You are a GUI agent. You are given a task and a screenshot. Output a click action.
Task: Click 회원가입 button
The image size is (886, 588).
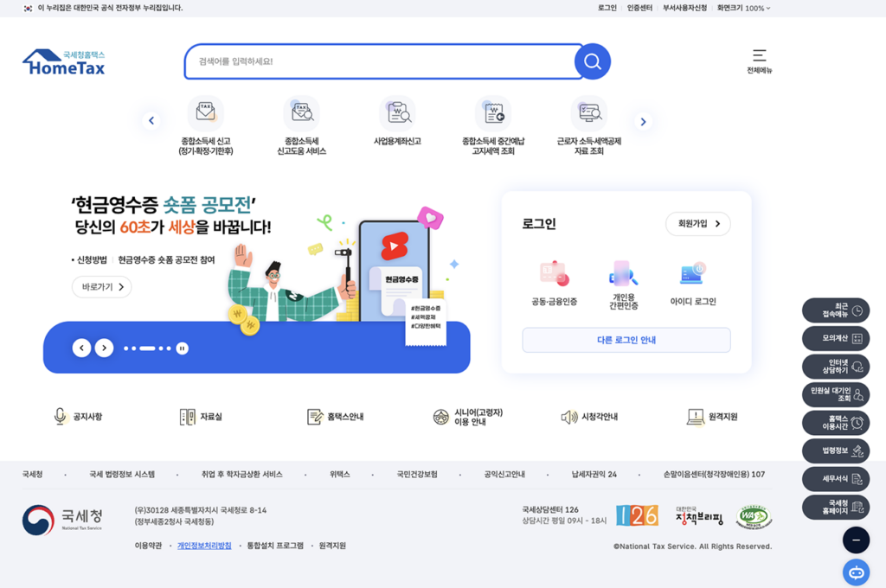(698, 224)
